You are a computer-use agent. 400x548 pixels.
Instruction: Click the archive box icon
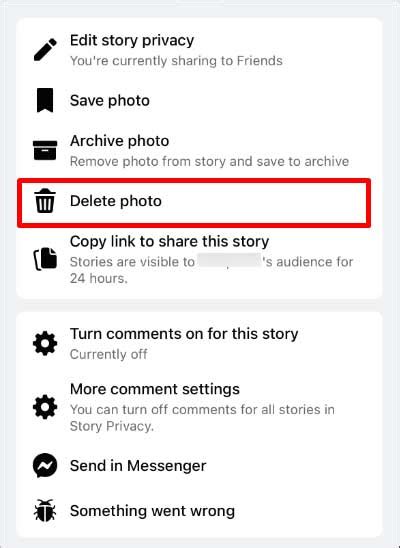(45, 150)
